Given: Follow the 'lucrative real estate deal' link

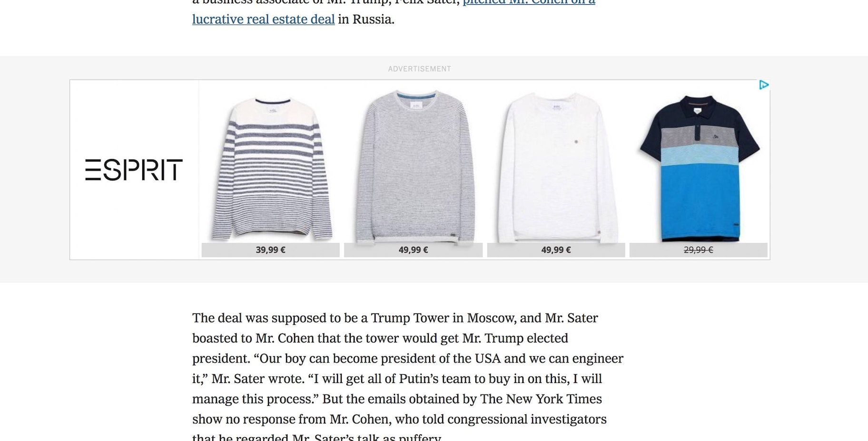Looking at the screenshot, I should point(264,20).
